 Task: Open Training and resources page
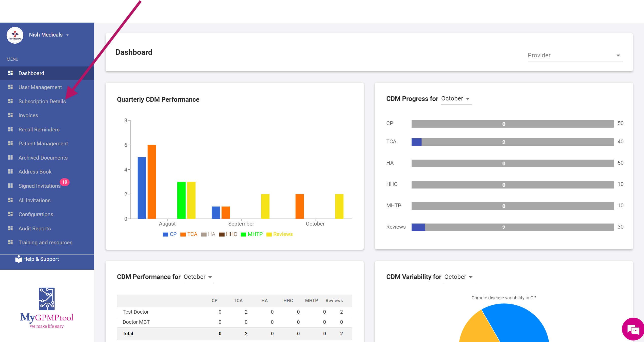click(47, 243)
